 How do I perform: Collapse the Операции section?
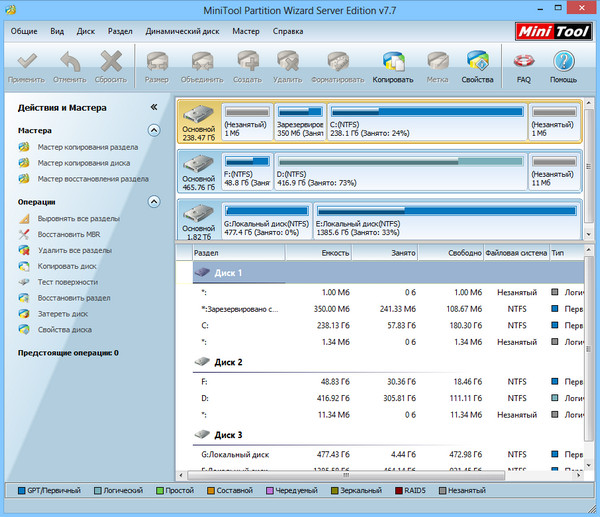pyautogui.click(x=153, y=201)
